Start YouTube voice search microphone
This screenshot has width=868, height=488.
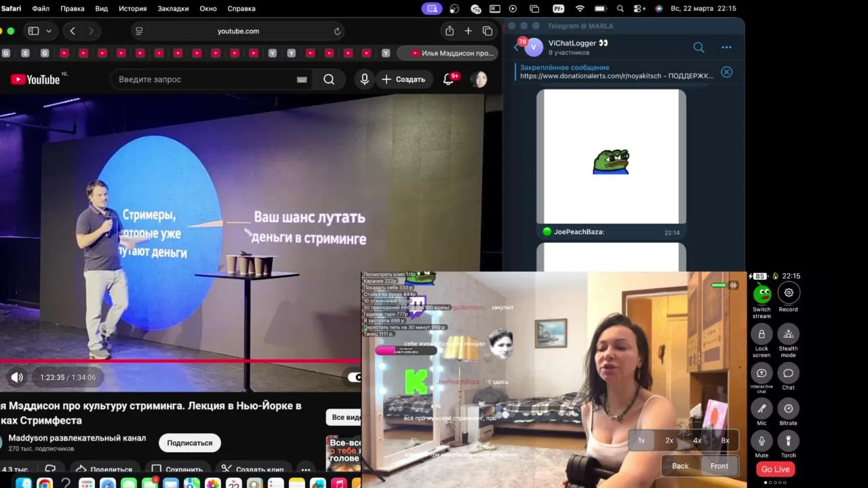tap(364, 79)
